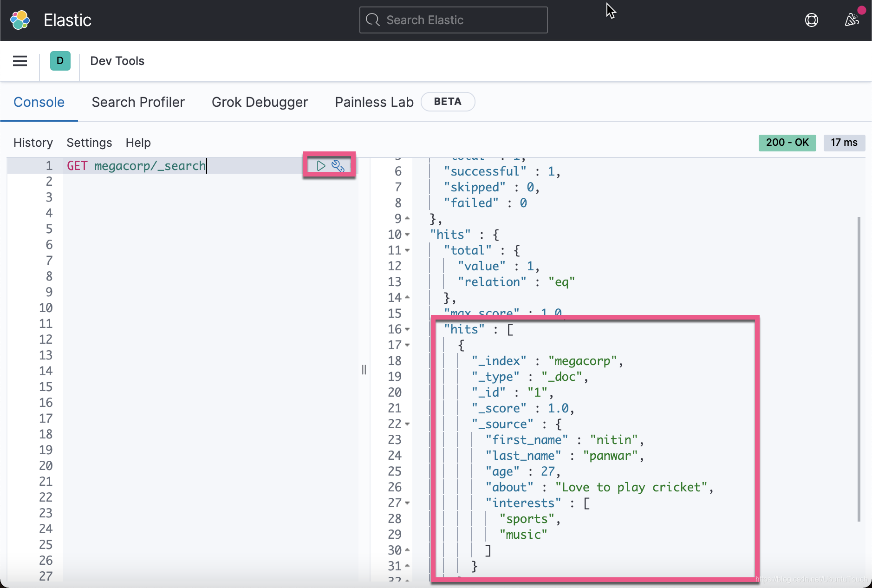Collapse the hit object at line 17
The height and width of the screenshot is (588, 872).
tap(407, 345)
